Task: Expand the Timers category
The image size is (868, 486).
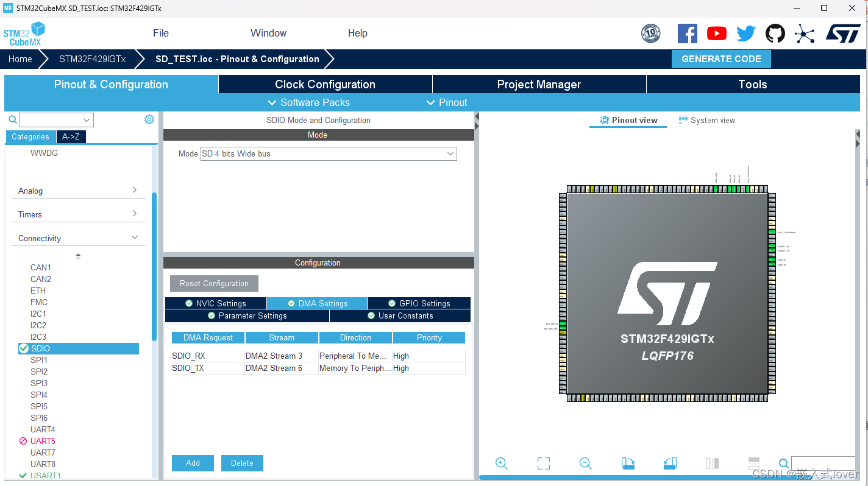Action: point(79,214)
